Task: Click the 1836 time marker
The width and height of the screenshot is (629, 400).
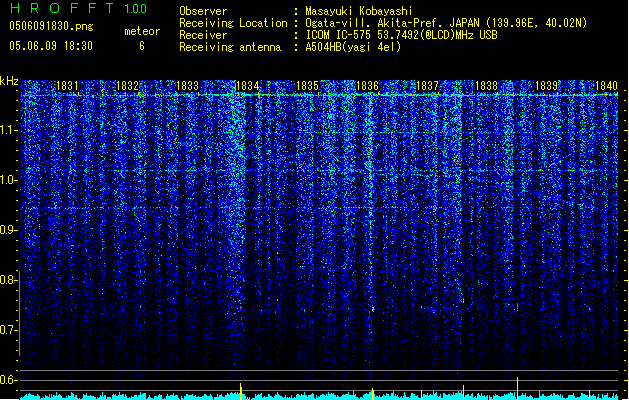Action: (x=367, y=86)
